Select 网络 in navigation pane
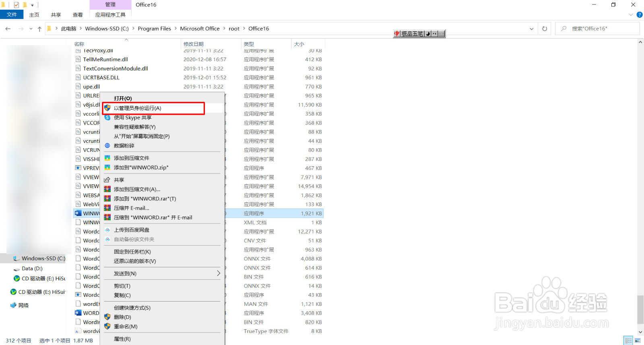644x345 pixels. click(x=23, y=305)
